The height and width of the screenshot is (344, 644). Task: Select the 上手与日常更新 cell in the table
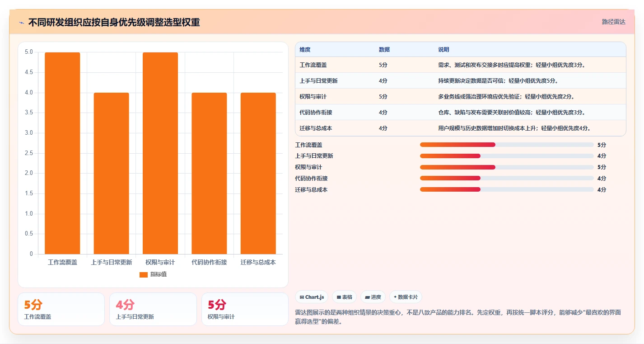point(318,81)
